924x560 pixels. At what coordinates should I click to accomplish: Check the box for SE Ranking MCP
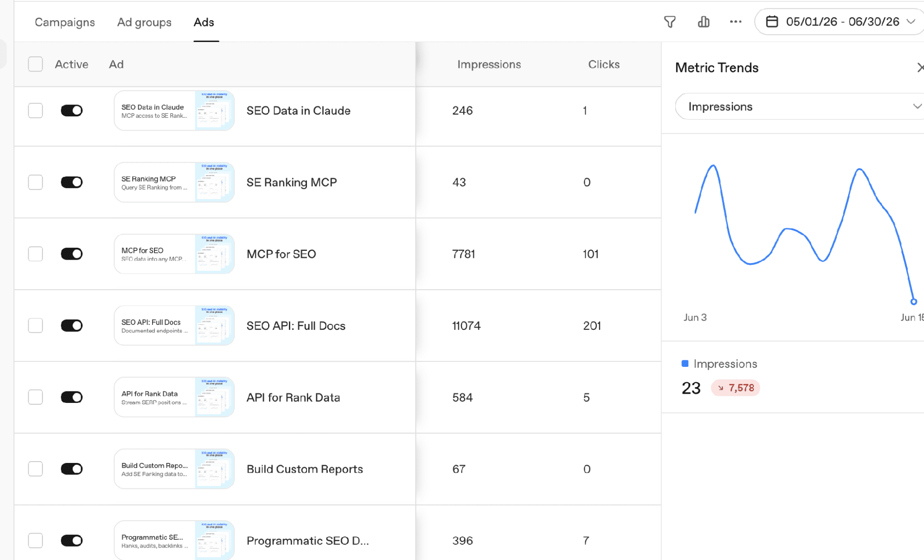pyautogui.click(x=36, y=182)
